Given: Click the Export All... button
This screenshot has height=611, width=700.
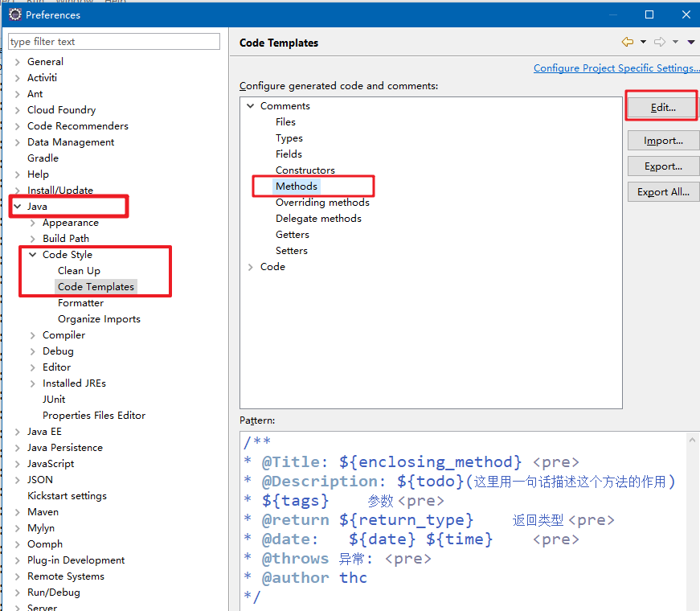Looking at the screenshot, I should click(x=663, y=192).
